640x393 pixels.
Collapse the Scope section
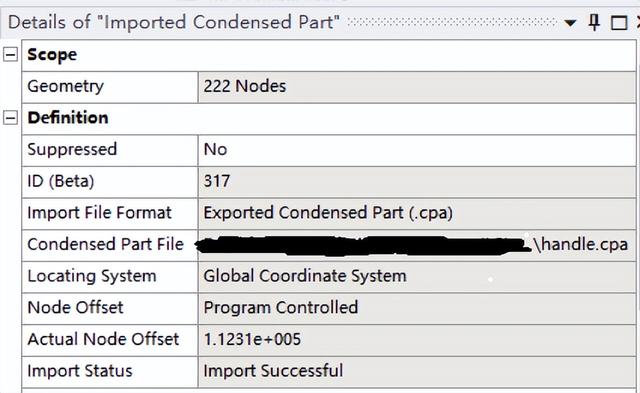[10, 54]
